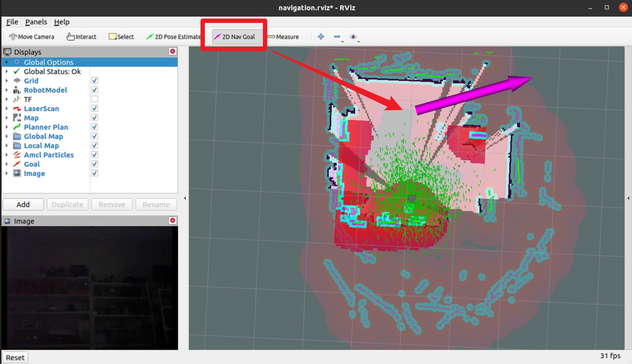This screenshot has width=632, height=364.
Task: Enable the TF display checkbox
Action: 95,99
